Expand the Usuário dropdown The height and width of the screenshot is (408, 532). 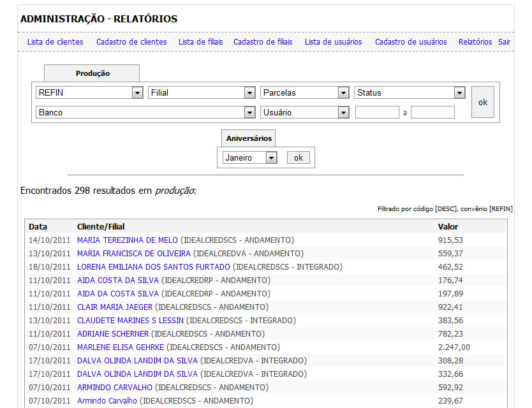(304, 113)
